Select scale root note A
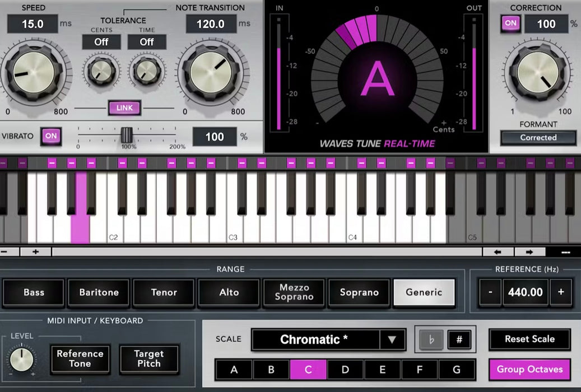 [234, 370]
